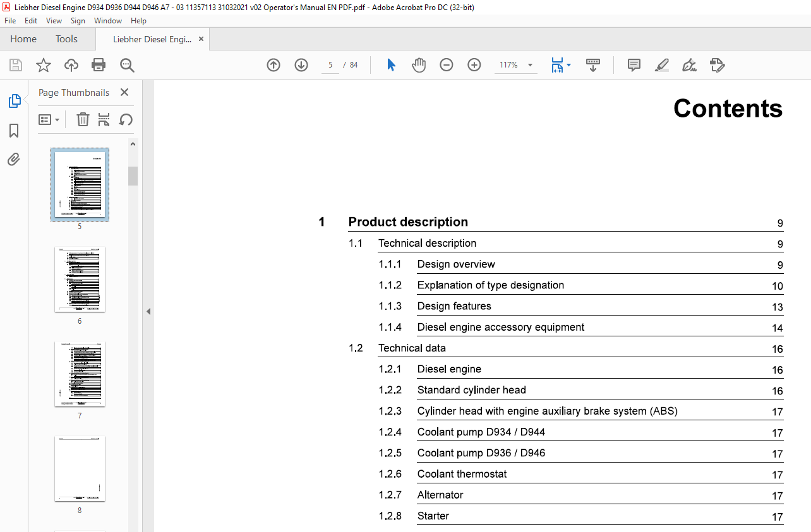Select page 7 thumbnail

point(80,374)
